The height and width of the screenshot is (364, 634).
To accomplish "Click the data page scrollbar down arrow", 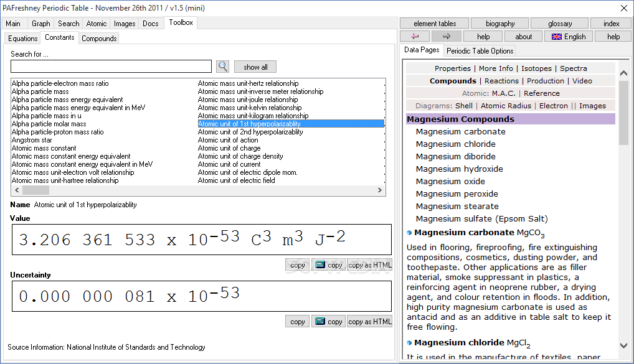I will pyautogui.click(x=623, y=346).
